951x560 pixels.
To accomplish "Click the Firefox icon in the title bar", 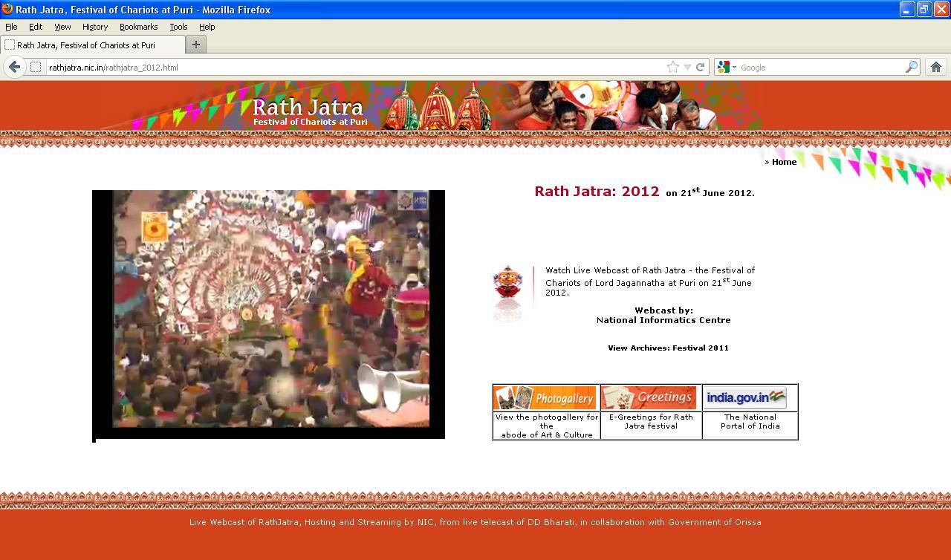I will pos(7,9).
